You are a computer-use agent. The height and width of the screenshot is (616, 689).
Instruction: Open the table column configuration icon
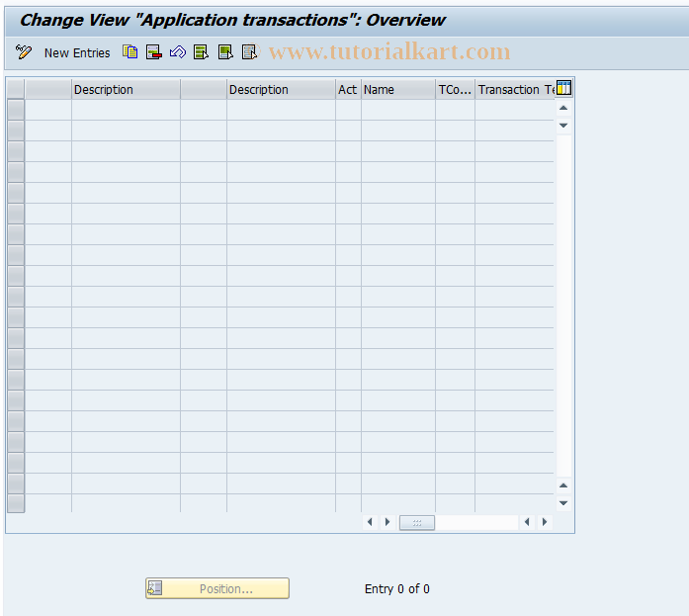click(563, 88)
